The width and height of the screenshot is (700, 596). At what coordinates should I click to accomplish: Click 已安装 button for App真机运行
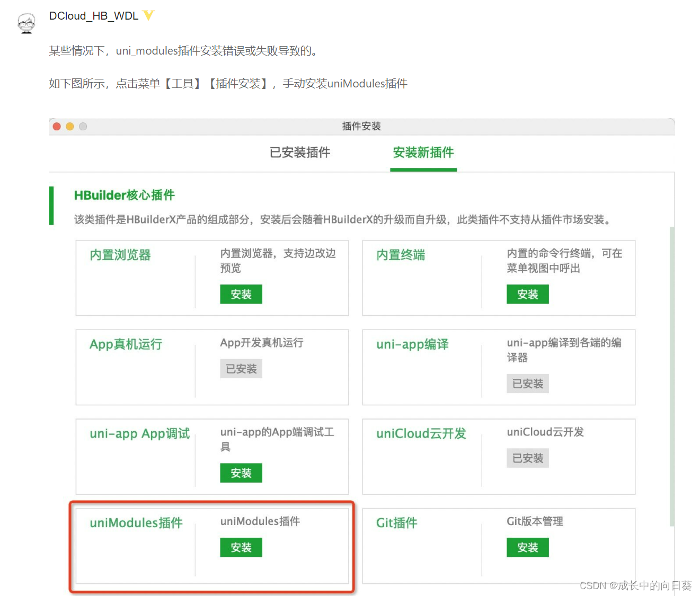click(x=241, y=369)
